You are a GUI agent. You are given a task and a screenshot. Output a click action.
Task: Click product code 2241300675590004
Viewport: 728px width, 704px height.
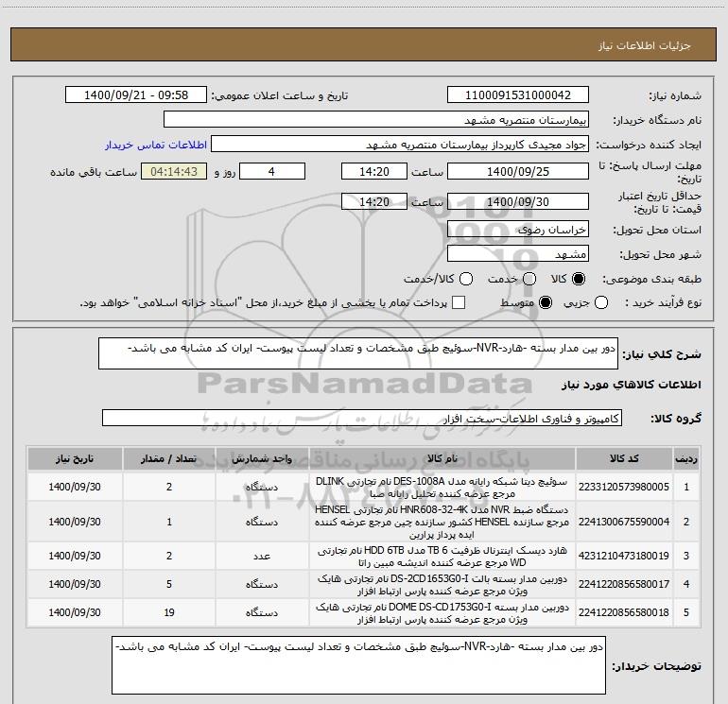click(x=624, y=522)
